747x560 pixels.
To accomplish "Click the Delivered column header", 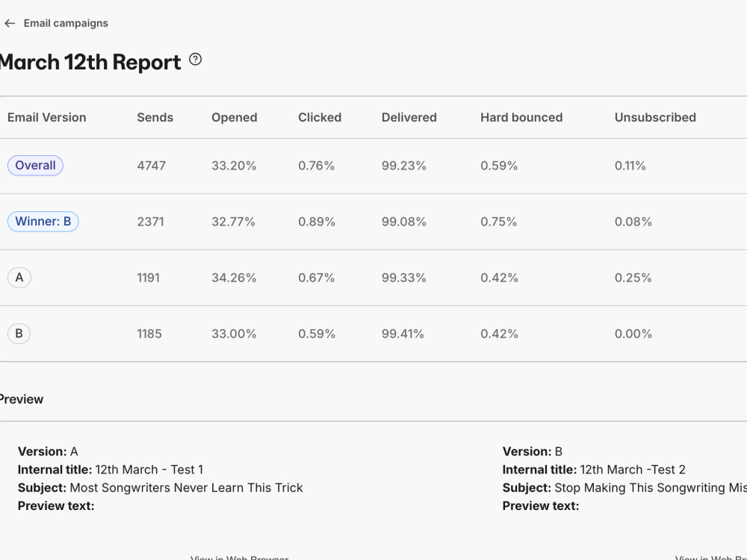I will 409,118.
